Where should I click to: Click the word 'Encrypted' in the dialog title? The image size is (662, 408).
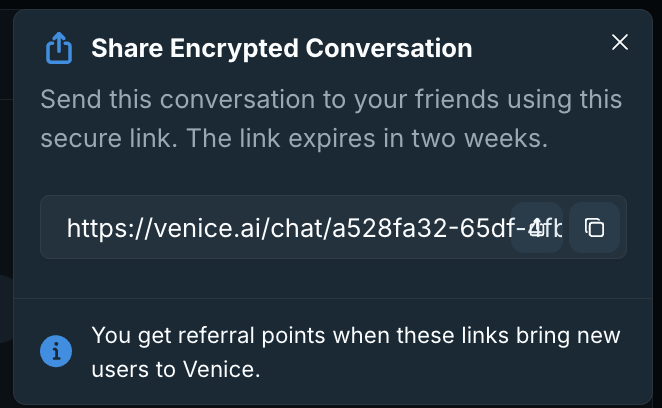coord(234,49)
